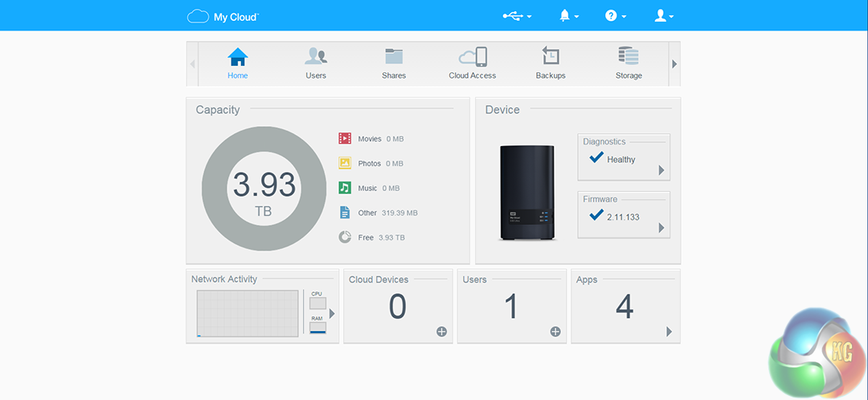Viewport: 868px width, 400px height.
Task: Expand the Apps panel arrow
Action: click(669, 332)
